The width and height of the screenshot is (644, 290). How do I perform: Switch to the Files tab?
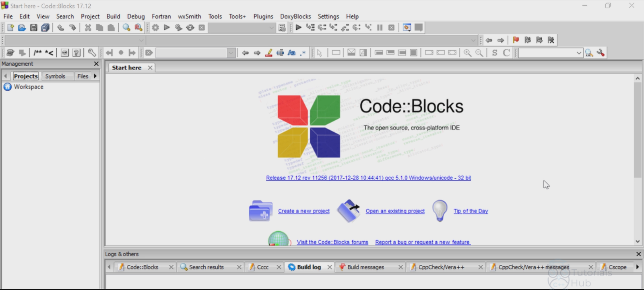tap(83, 76)
